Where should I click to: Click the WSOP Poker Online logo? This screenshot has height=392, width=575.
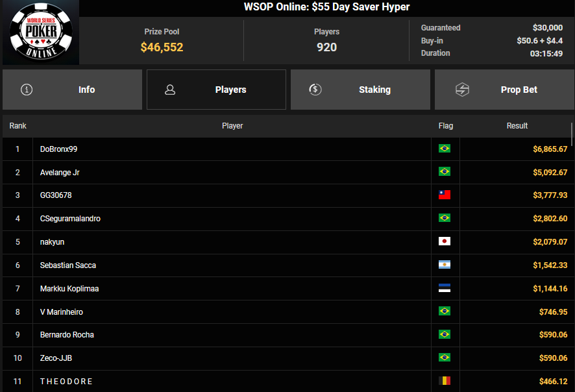40,32
